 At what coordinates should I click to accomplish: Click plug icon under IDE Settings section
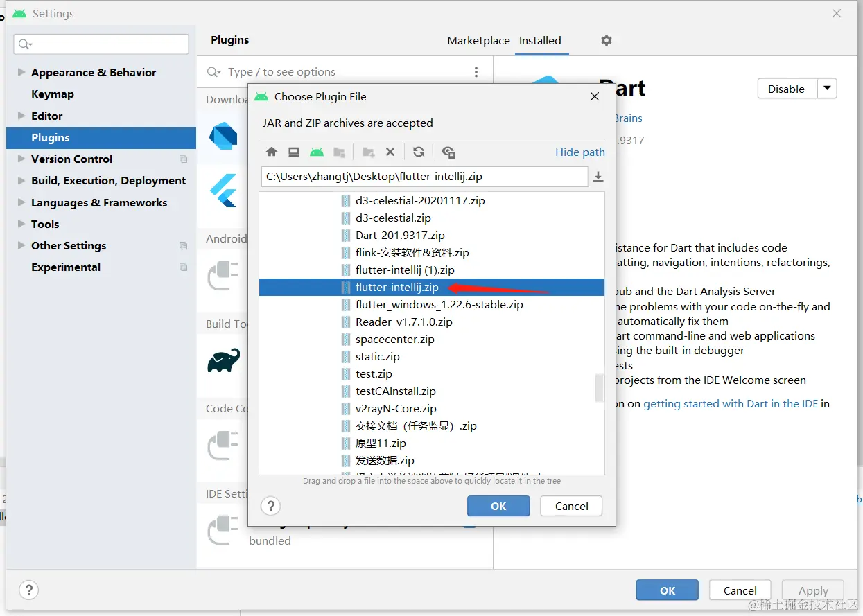point(223,530)
